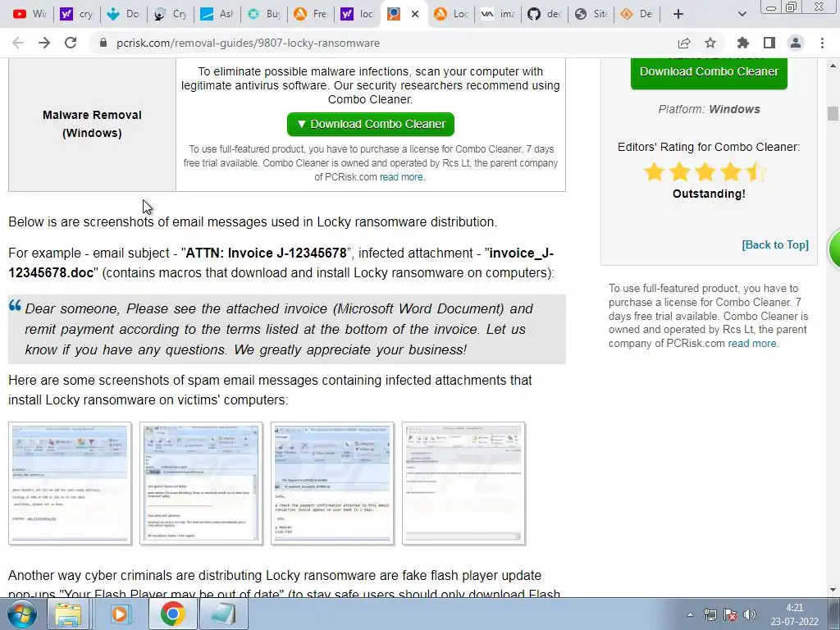Open Windows Explorer from taskbar

(x=69, y=614)
